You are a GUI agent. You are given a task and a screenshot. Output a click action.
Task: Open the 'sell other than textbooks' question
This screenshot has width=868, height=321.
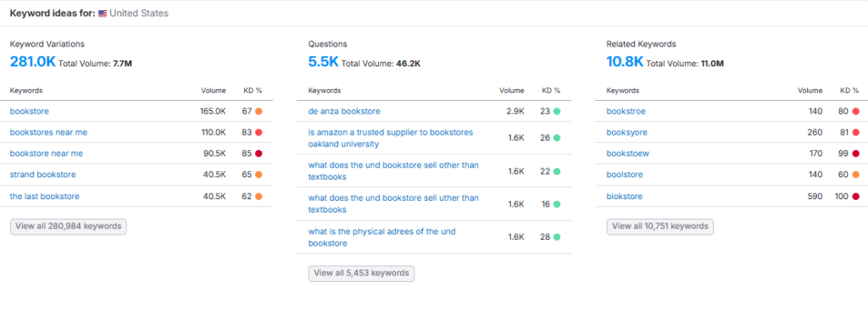click(393, 171)
